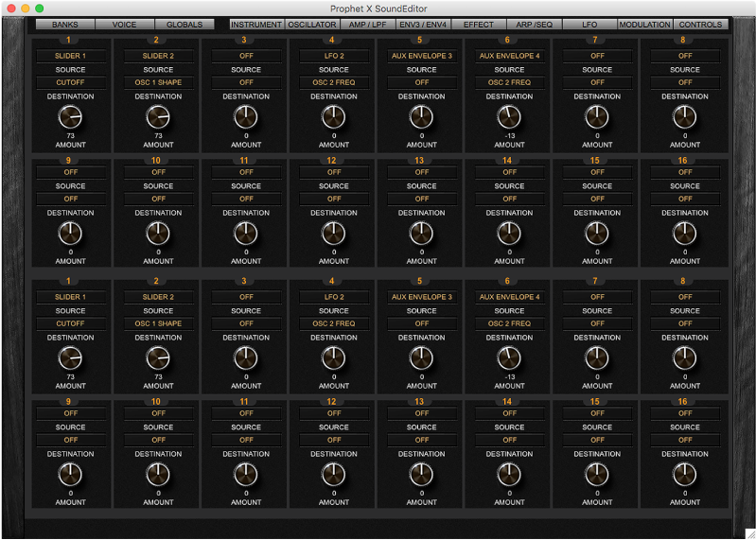Click the window resize handle in corner
The height and width of the screenshot is (540, 756).
coord(749,533)
